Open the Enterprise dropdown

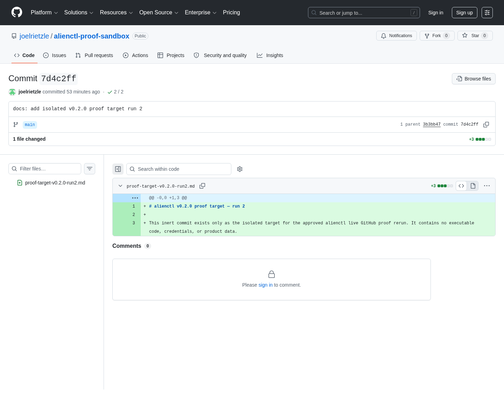click(x=201, y=13)
